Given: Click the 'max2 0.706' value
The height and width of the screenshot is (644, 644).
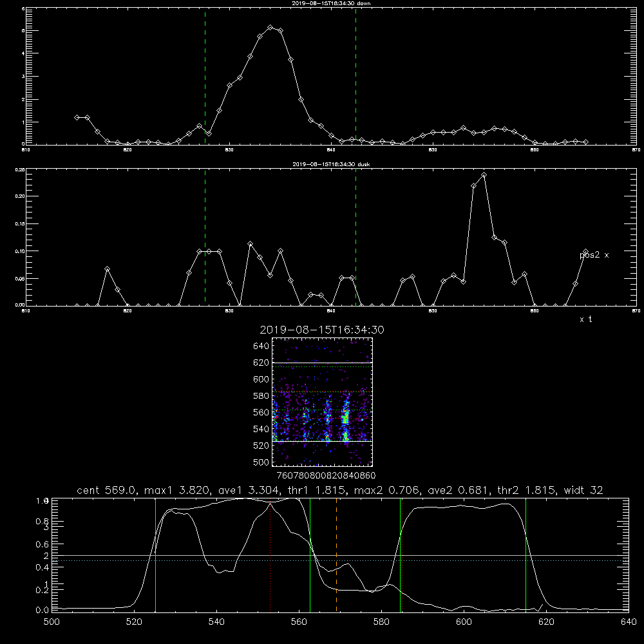Looking at the screenshot, I should (x=386, y=490).
